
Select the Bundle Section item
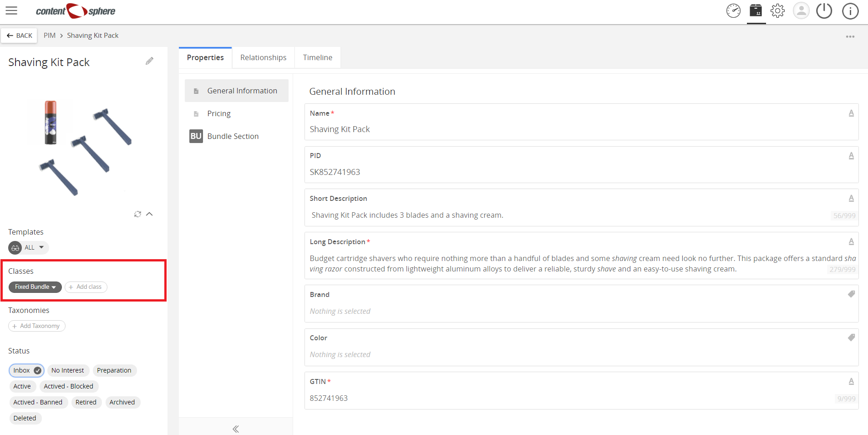click(237, 136)
